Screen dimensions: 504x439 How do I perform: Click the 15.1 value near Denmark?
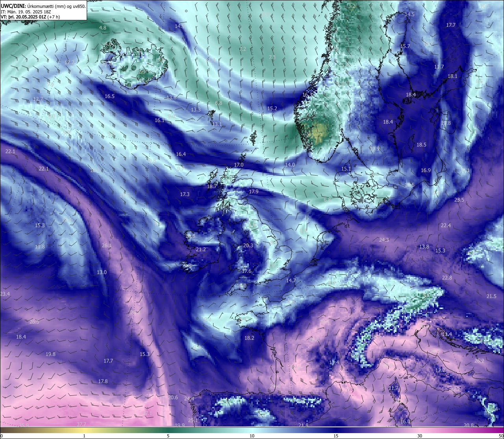[x=346, y=169]
